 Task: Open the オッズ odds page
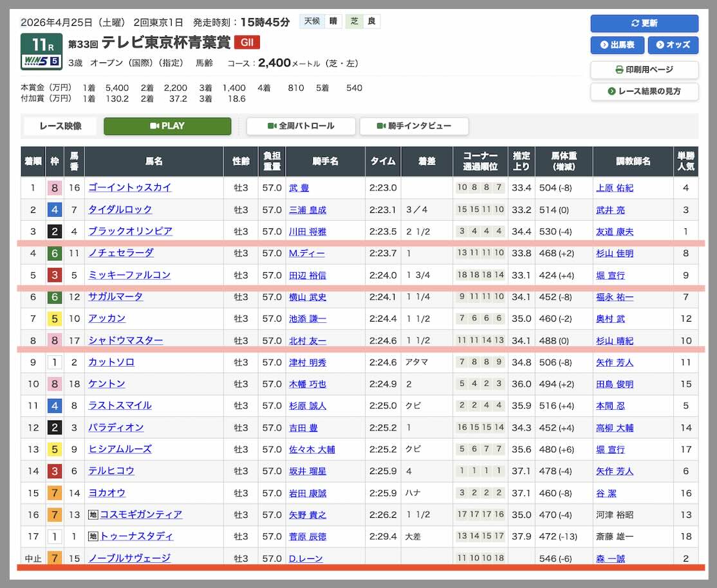pos(673,45)
